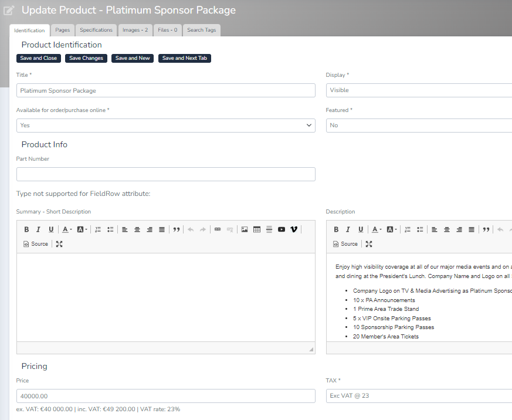Embed Vimeo video in Summary editor
The width and height of the screenshot is (512, 420).
tap(294, 229)
